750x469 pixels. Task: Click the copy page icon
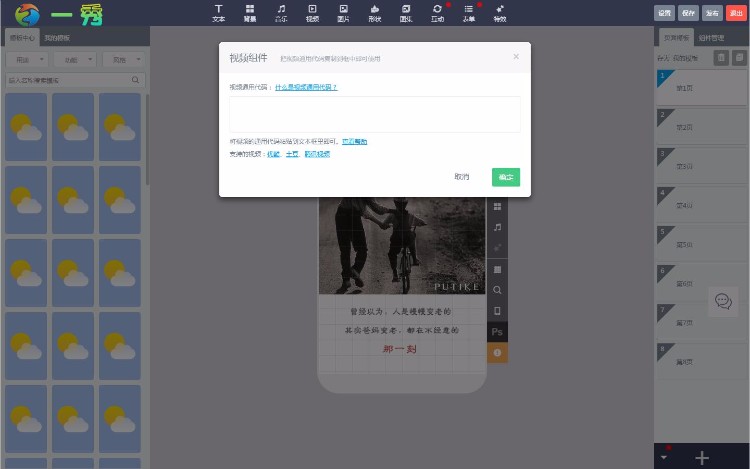(739, 58)
